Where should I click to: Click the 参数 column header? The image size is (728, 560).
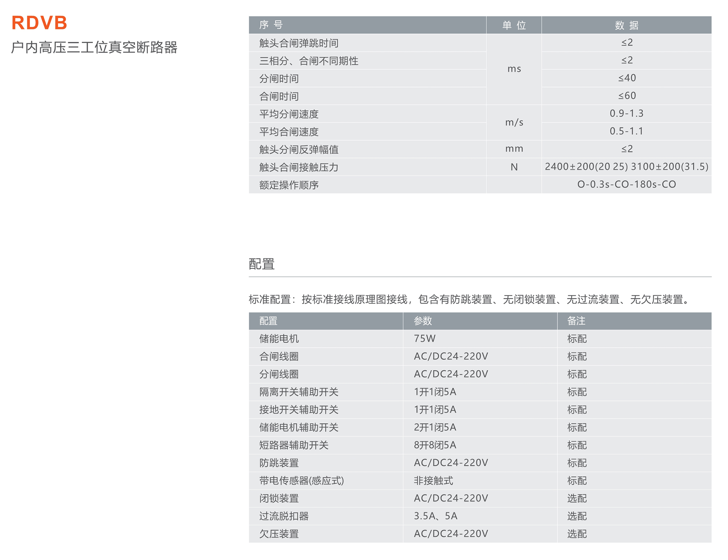click(423, 321)
